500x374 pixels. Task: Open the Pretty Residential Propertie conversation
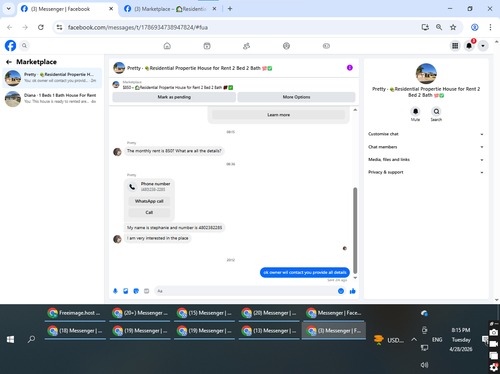[x=52, y=78]
